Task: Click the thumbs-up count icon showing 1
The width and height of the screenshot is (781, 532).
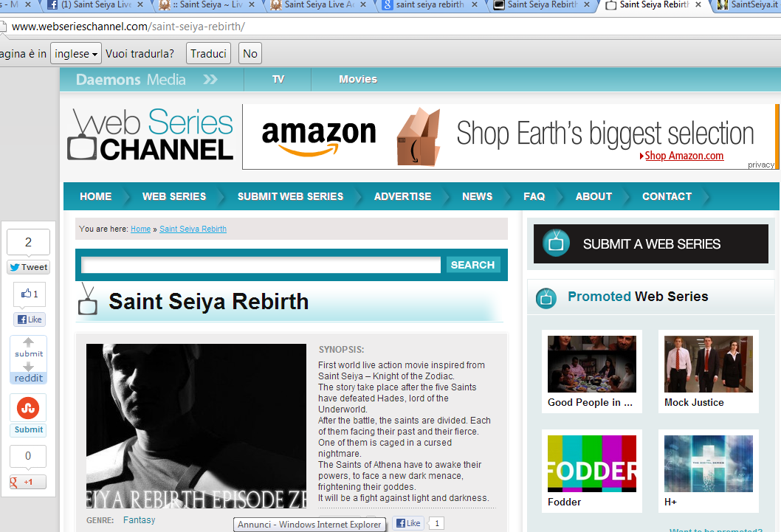Action: click(x=30, y=294)
